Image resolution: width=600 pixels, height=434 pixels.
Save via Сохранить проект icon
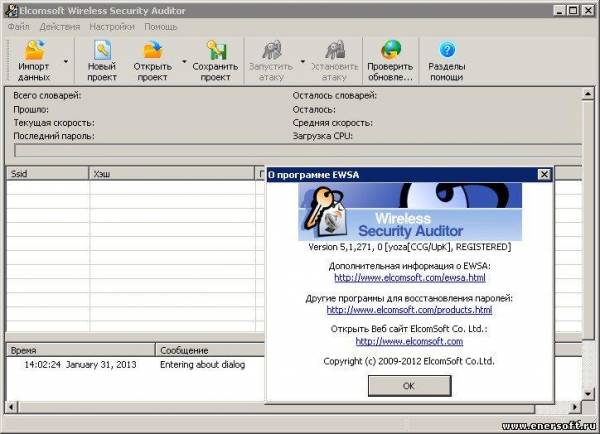(216, 50)
